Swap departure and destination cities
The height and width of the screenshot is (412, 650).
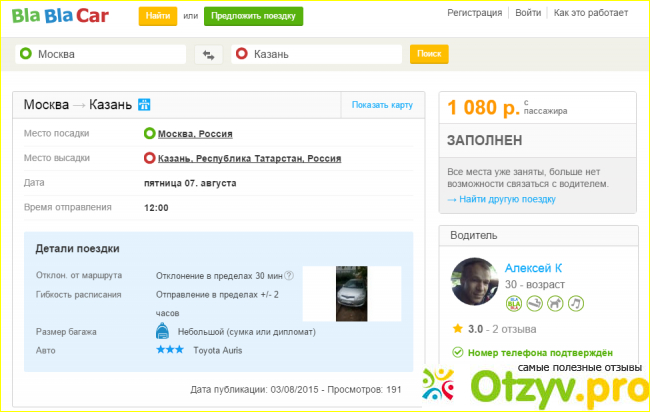click(x=209, y=55)
